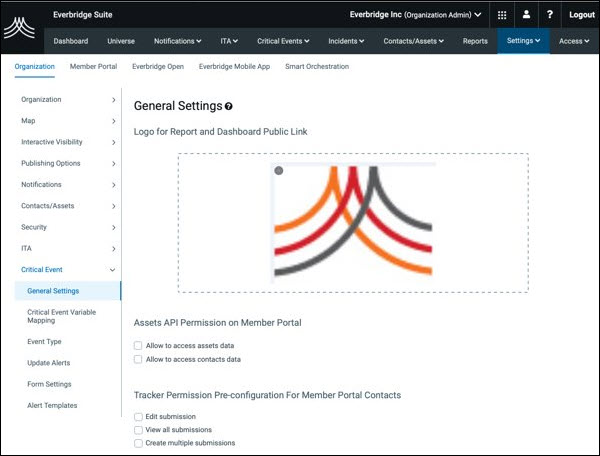600x456 pixels.
Task: Click the gray dot on logo image
Action: (x=279, y=171)
